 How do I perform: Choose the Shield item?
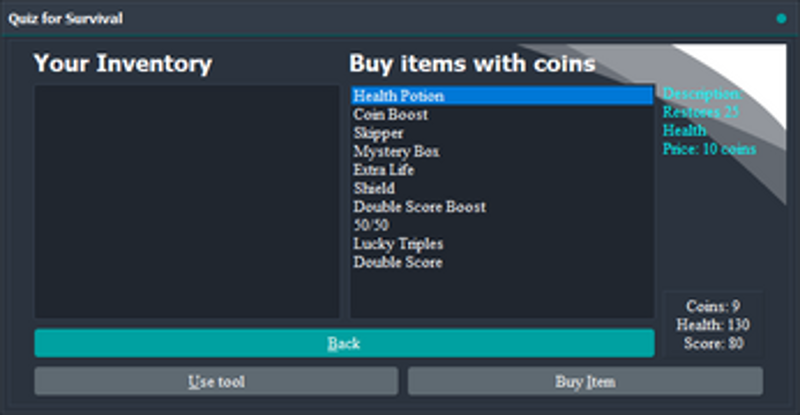[x=374, y=188]
